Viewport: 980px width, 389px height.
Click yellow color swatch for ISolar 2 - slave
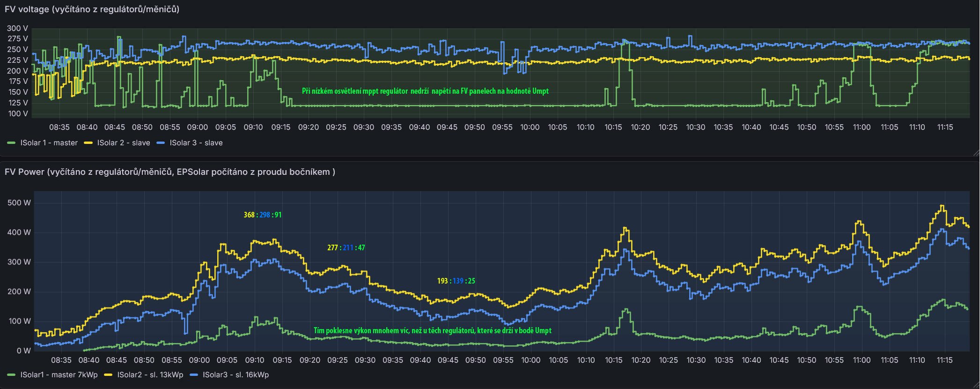(88, 143)
